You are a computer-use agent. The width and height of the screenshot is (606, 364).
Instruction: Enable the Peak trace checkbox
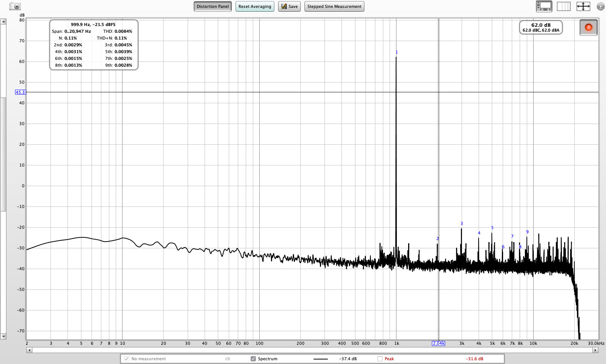[x=380, y=359]
